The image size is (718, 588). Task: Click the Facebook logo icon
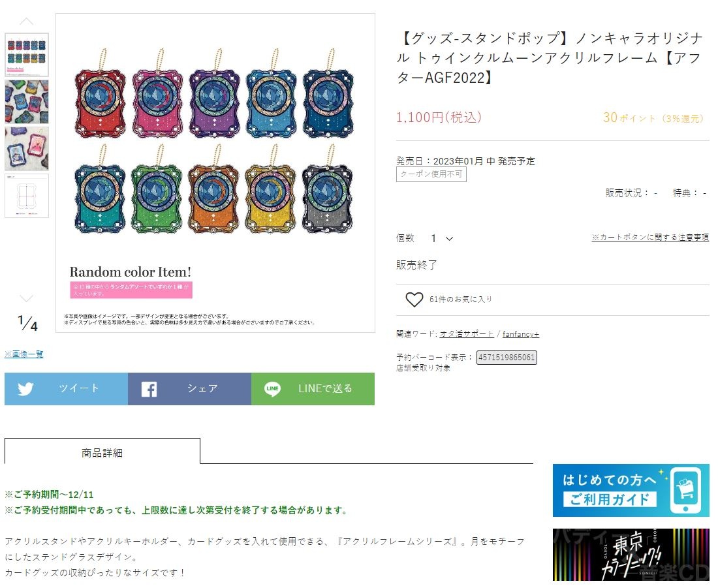tap(149, 389)
